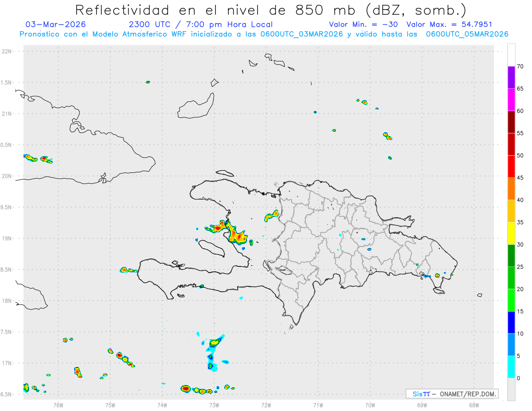This screenshot has width=532, height=411.
Task: Pick the bright lime 15–20 dBZ band
Action: pyautogui.click(x=511, y=300)
